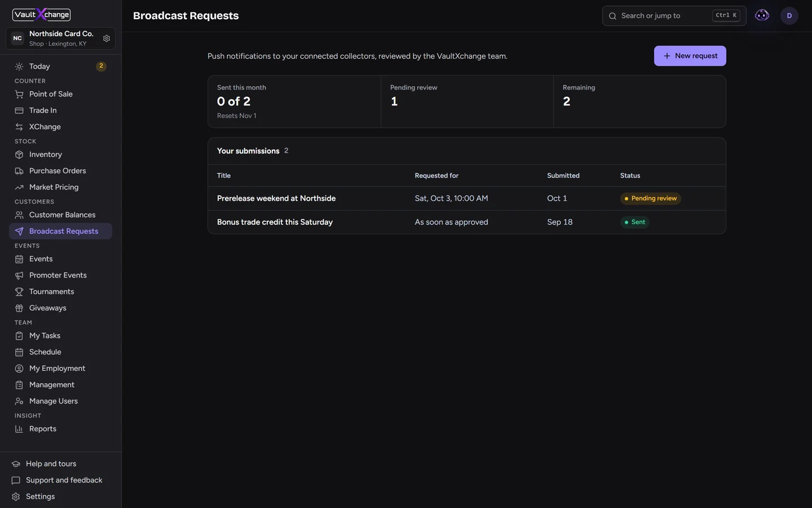Click the As soon as approved cell
The image size is (812, 508).
tap(452, 222)
